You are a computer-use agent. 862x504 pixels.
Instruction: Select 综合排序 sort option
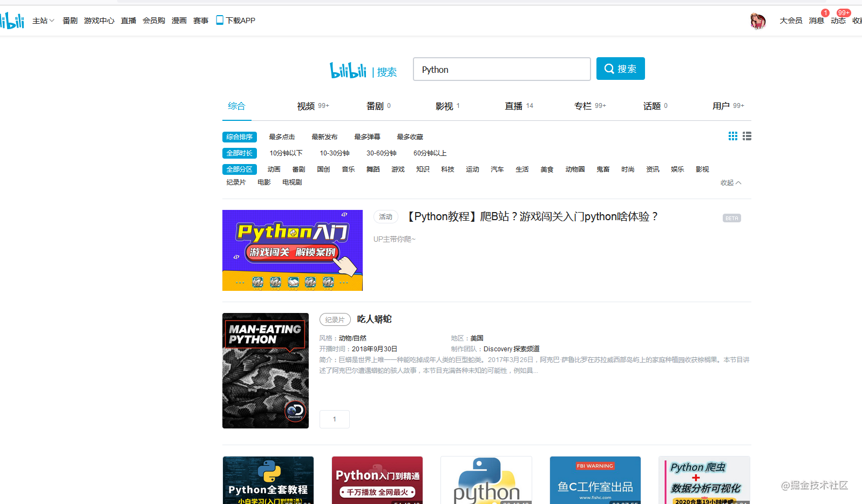click(x=240, y=137)
